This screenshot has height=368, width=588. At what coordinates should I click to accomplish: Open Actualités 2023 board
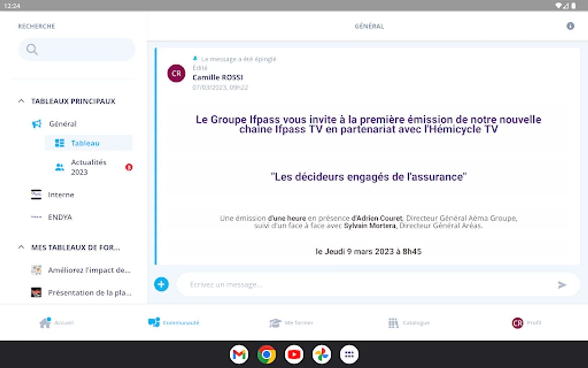pyautogui.click(x=89, y=167)
